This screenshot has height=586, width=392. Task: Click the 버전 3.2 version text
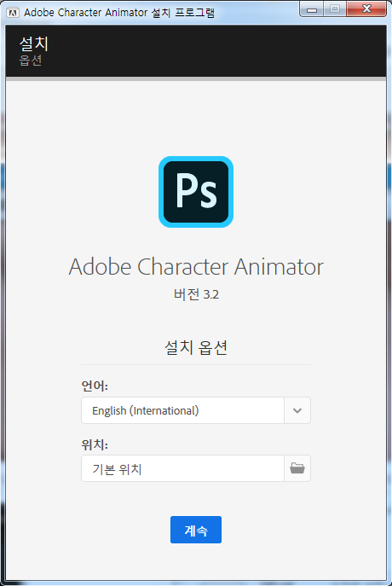(196, 294)
